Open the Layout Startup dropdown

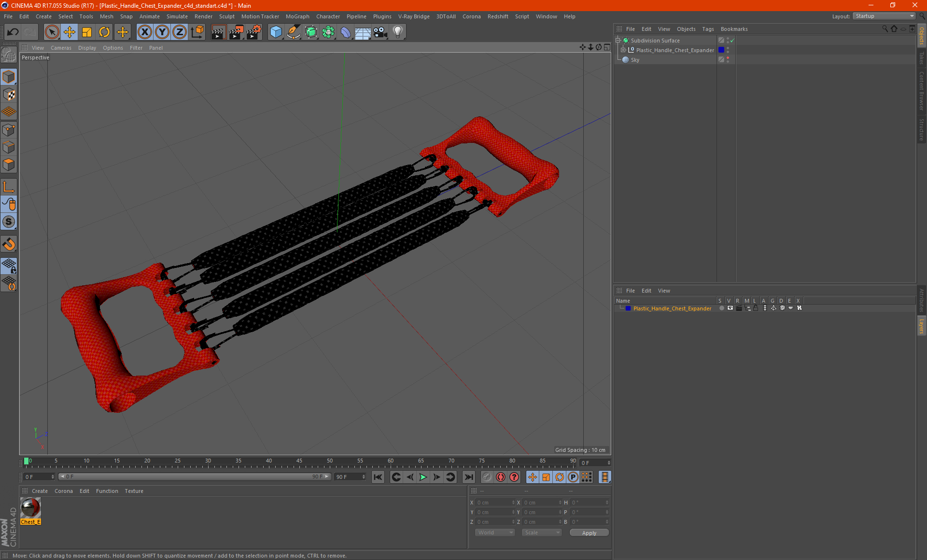pos(885,16)
